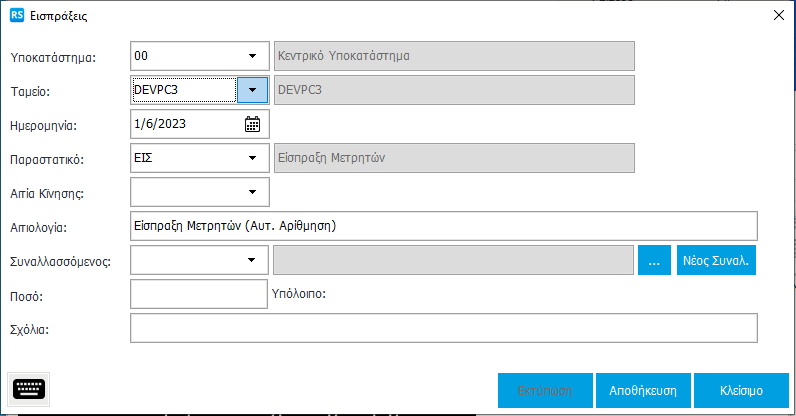Click the RS application icon in title bar

(16, 15)
